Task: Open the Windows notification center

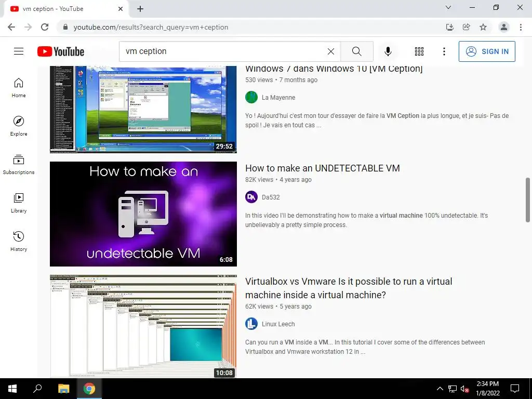Action: pyautogui.click(x=515, y=389)
